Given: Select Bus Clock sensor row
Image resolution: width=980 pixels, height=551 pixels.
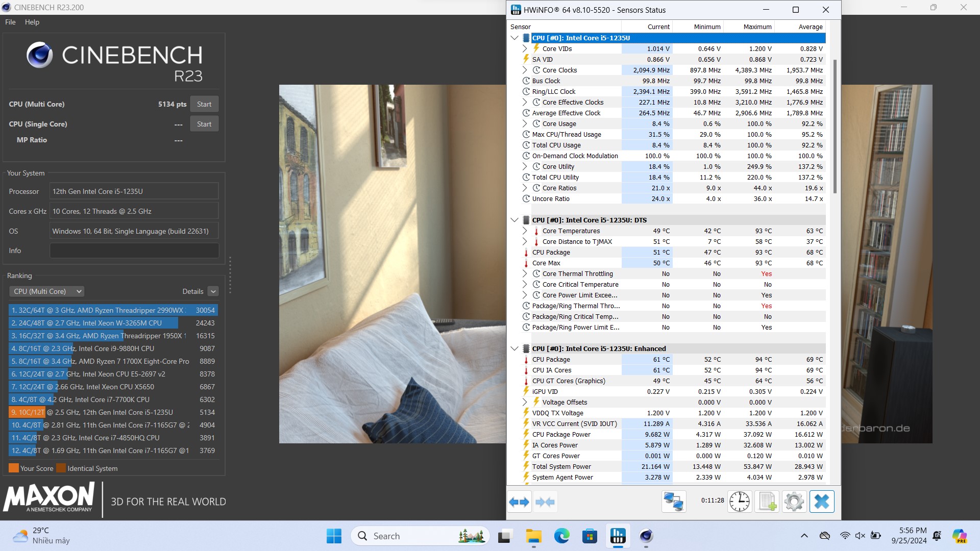Looking at the screenshot, I should coord(673,81).
